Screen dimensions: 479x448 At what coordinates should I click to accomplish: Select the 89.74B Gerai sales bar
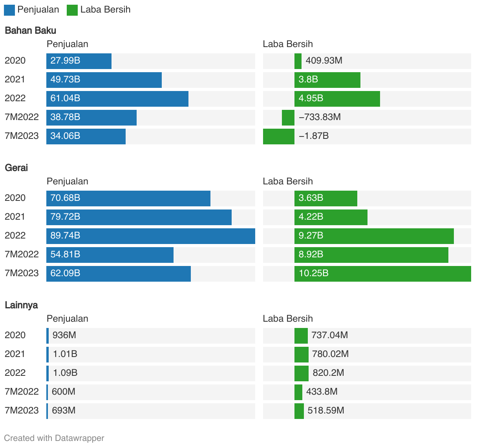tap(151, 236)
